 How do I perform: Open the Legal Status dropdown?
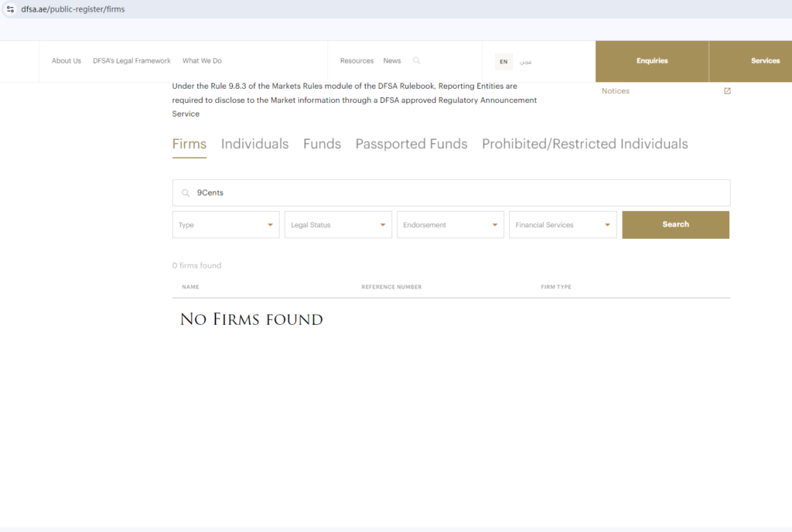pos(338,224)
